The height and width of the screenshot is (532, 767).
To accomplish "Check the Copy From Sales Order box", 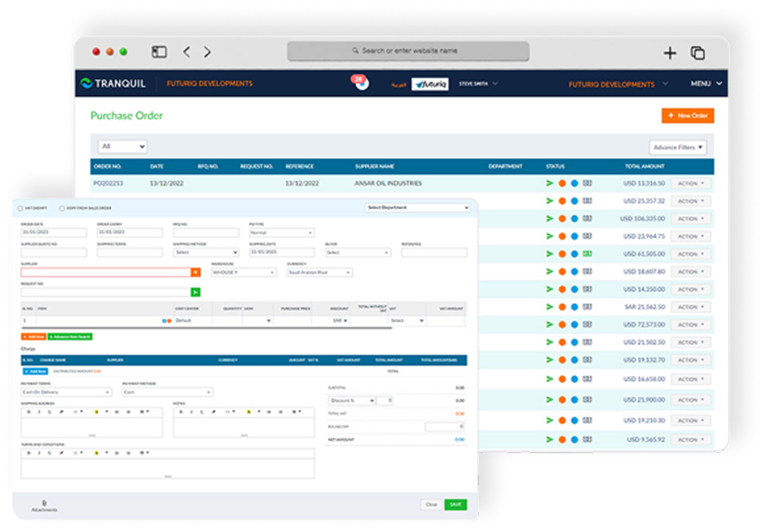I will coord(62,208).
